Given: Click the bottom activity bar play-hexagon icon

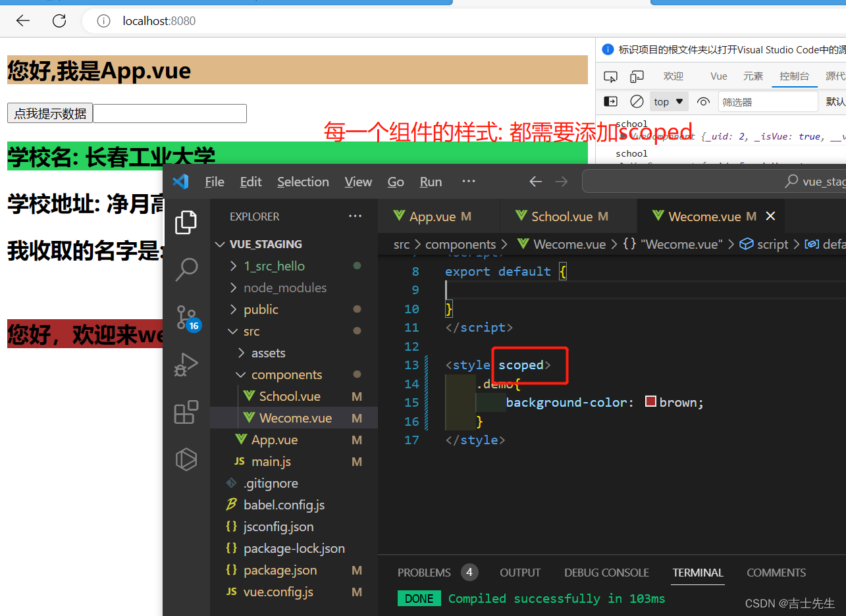Looking at the screenshot, I should [186, 459].
